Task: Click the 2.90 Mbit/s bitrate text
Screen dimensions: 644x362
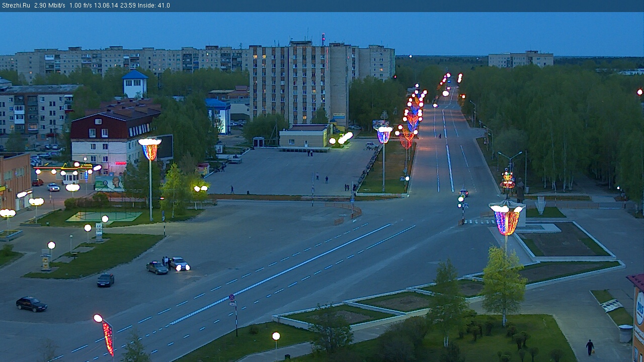Action: click(x=50, y=6)
